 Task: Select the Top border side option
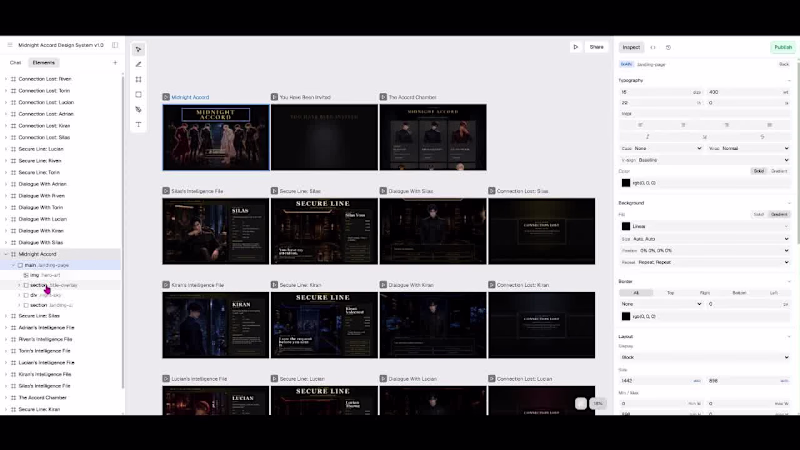(x=670, y=293)
